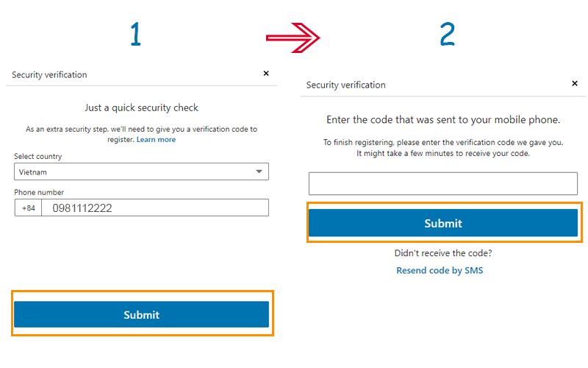Click the "Didn't receive the code?" text
Viewport: 588px width, 368px height.
(442, 253)
